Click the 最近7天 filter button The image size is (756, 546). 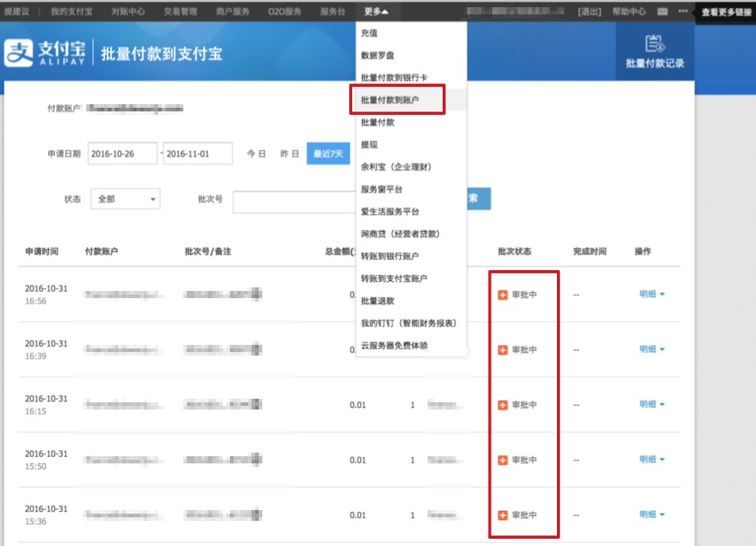click(x=328, y=154)
